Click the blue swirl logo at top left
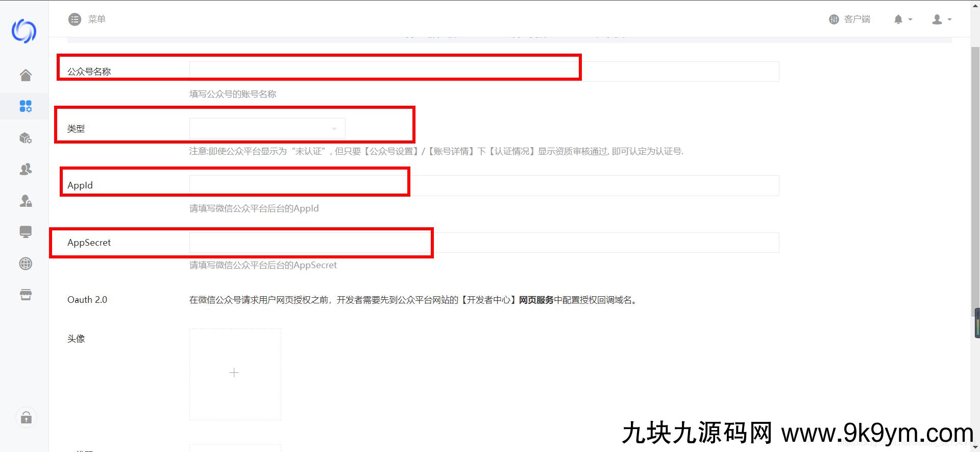The height and width of the screenshot is (452, 980). [24, 31]
